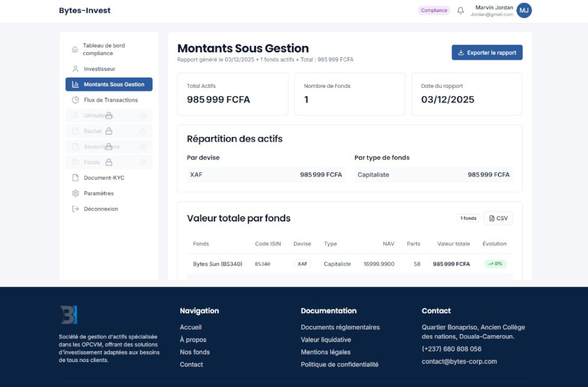Screen dimensions: 588x387
Task: Click the MJ user avatar
Action: pos(524,10)
